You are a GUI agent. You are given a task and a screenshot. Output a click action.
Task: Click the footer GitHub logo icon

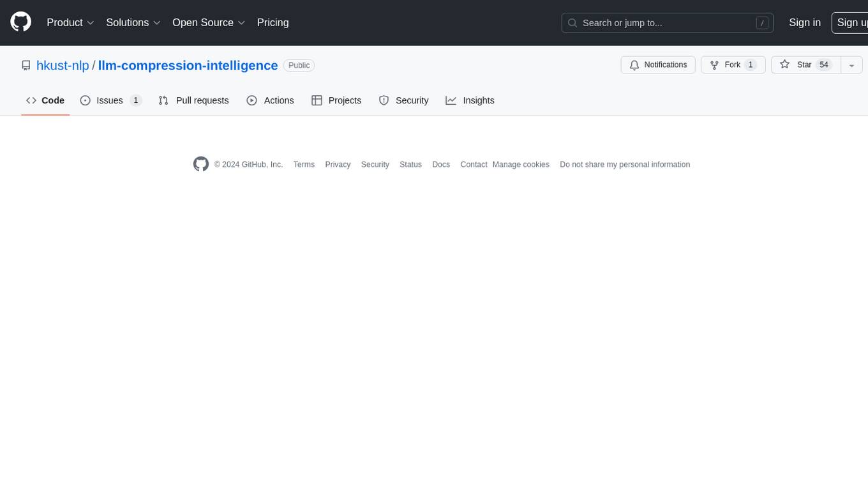(x=201, y=164)
